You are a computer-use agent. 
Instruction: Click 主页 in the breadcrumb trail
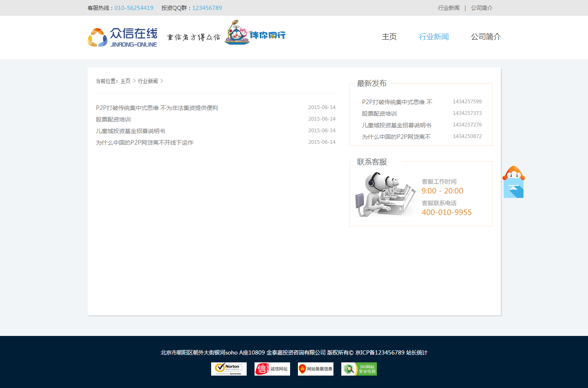(125, 81)
